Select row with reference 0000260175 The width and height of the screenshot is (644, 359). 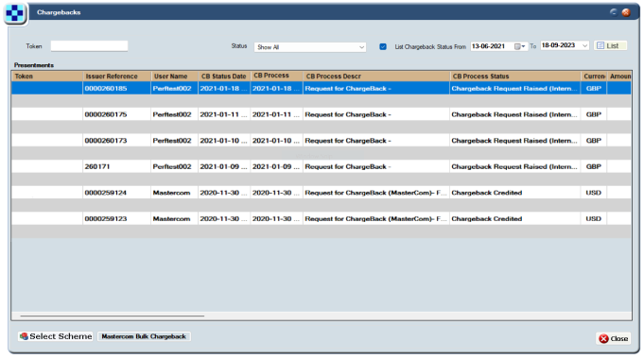322,114
